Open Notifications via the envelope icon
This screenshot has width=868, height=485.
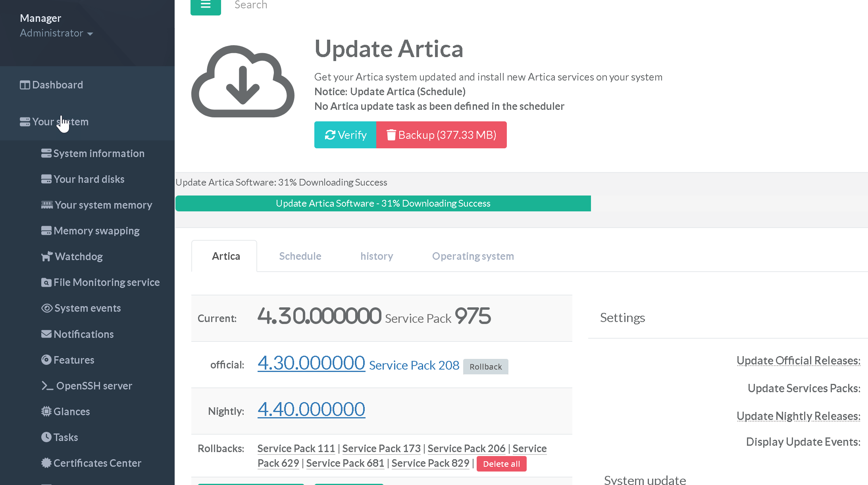click(x=46, y=334)
